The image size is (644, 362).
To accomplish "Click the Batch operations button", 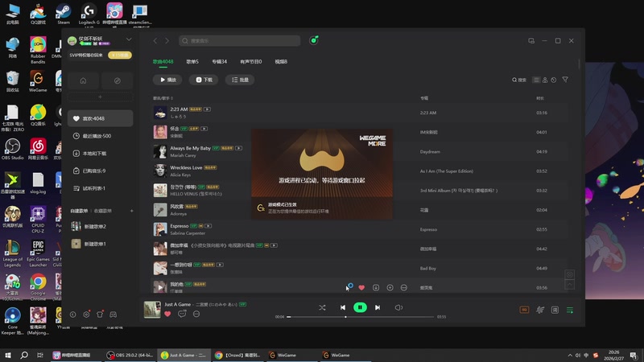I will [240, 80].
